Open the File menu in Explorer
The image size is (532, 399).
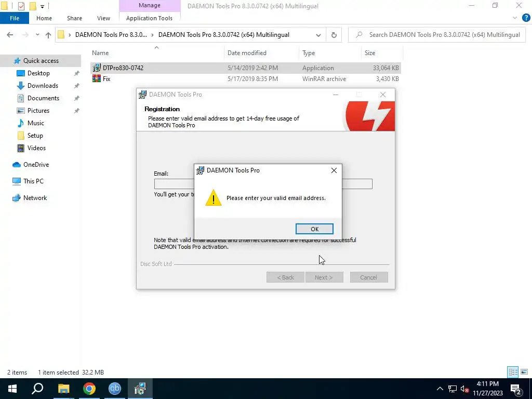pos(15,18)
